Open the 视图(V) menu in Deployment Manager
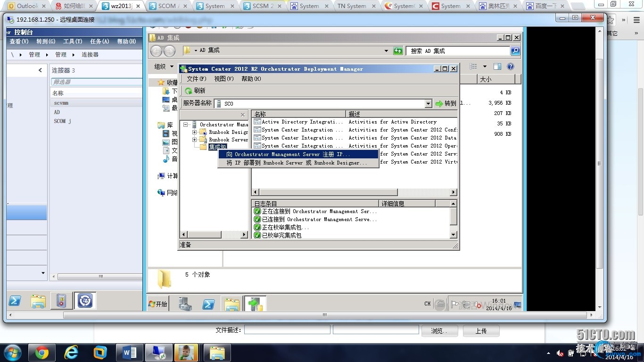 [x=224, y=79]
